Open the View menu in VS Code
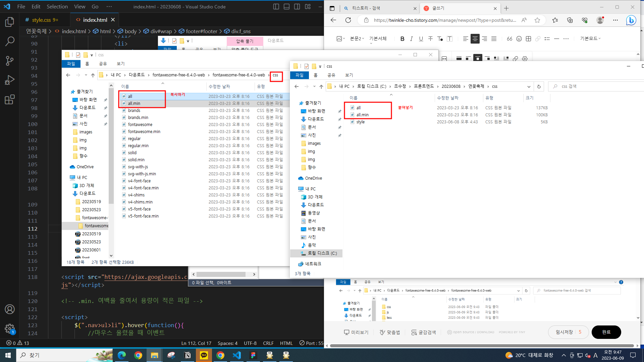Screen dimensions: 644x362 pyautogui.click(x=79, y=7)
